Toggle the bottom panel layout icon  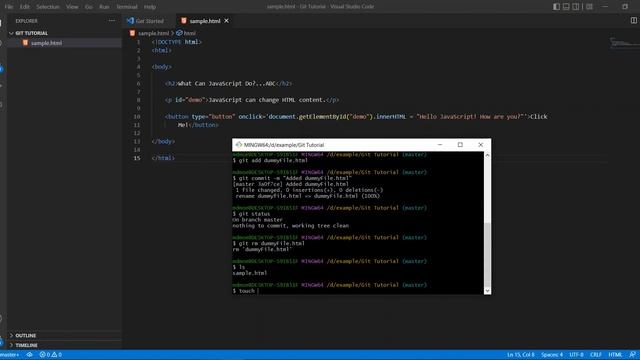566,7
